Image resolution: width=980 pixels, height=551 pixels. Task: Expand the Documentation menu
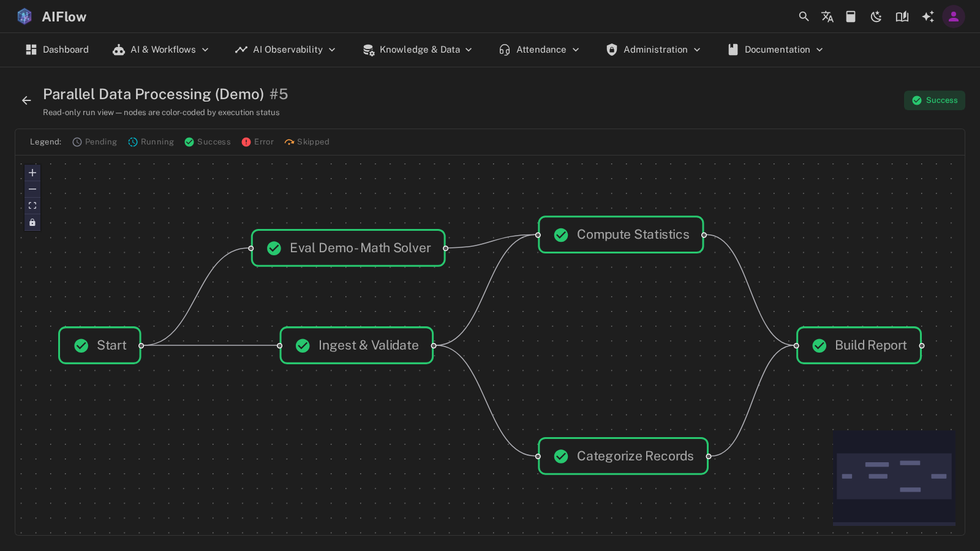pyautogui.click(x=775, y=50)
